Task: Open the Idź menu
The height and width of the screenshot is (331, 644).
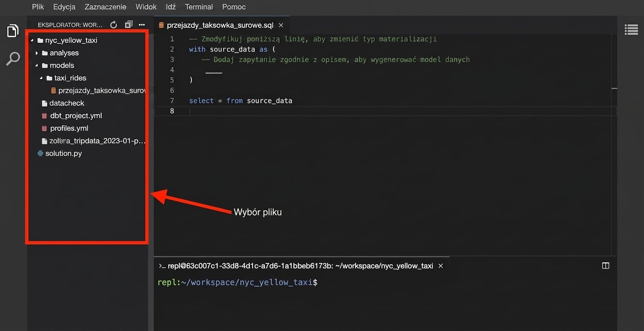Action: [171, 7]
